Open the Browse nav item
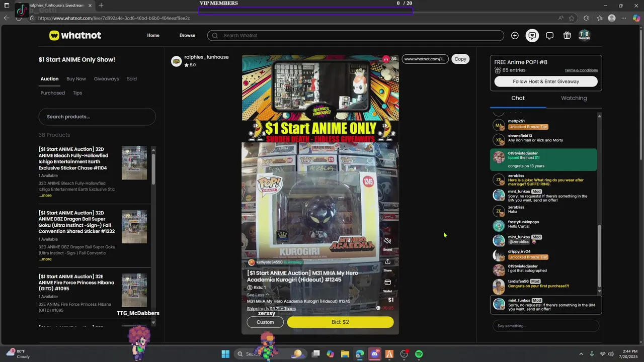 [187, 36]
